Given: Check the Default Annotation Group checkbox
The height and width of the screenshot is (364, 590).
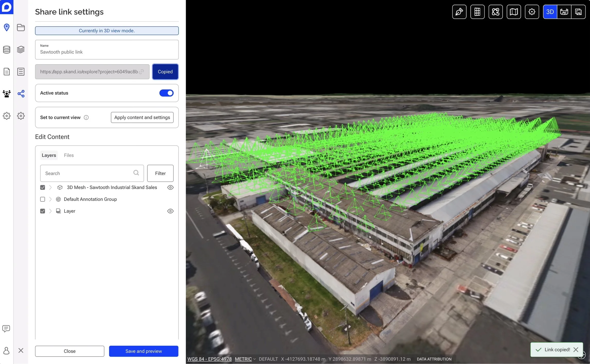Looking at the screenshot, I should point(43,199).
